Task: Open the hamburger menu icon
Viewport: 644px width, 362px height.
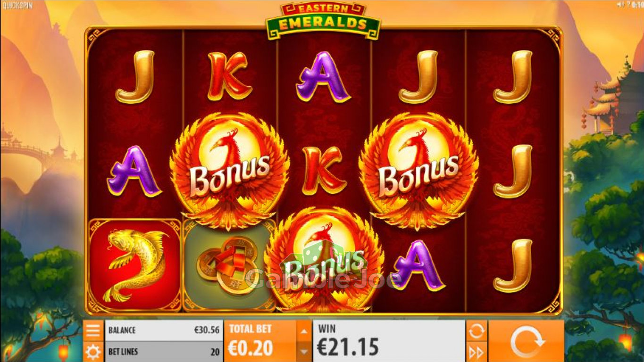Action: (x=93, y=330)
